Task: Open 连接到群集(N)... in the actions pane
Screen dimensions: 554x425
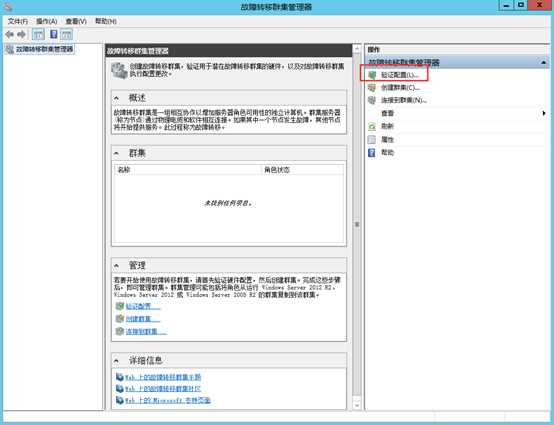Action: pos(403,100)
